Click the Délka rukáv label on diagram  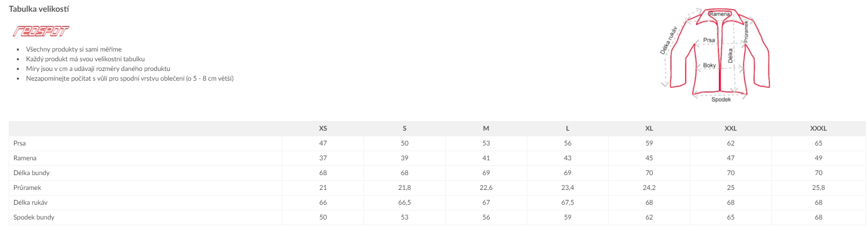coord(668,40)
